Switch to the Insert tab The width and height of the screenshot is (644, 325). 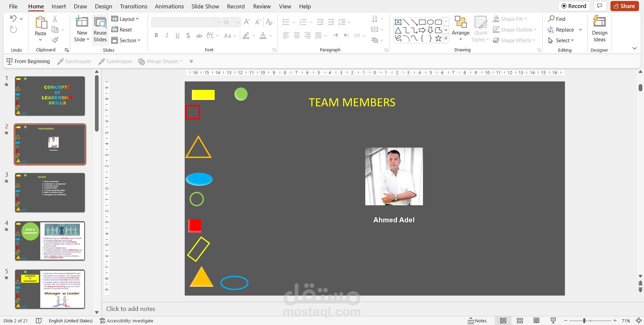pos(59,6)
